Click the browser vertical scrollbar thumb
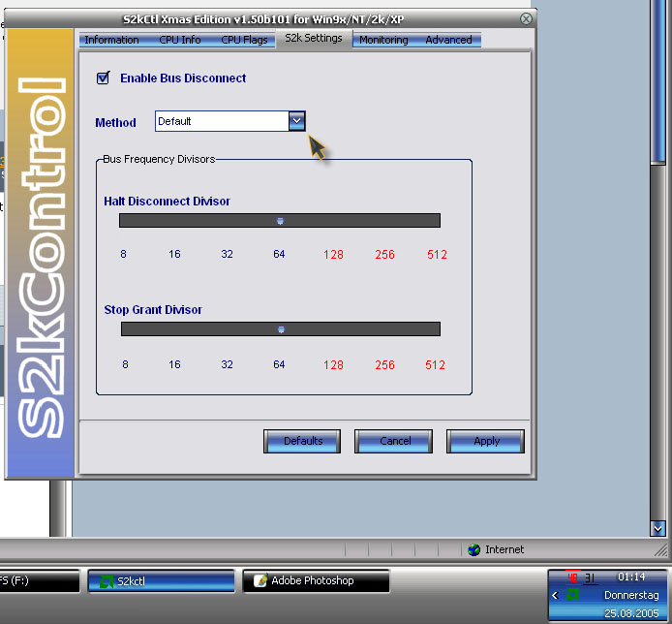 657,81
